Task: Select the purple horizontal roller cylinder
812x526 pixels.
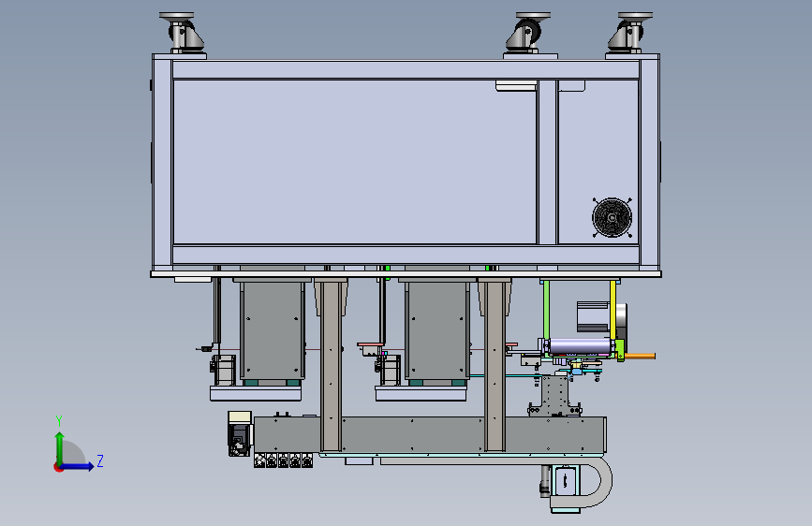Action: 580,346
